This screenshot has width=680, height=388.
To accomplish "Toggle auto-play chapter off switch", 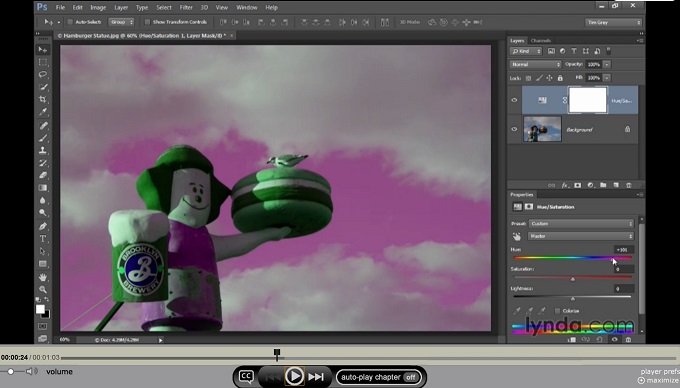I will click(x=410, y=377).
